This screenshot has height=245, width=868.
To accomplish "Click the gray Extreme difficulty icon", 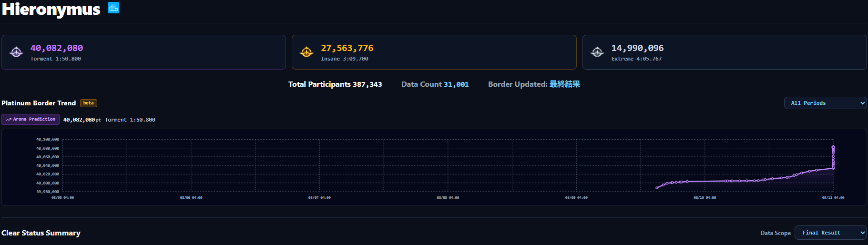I will pos(597,52).
